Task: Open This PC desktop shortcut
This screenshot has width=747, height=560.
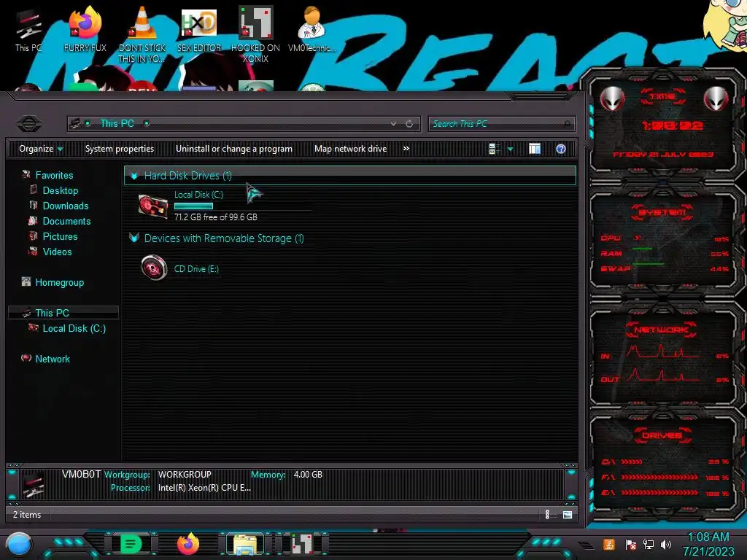Action: click(x=28, y=29)
